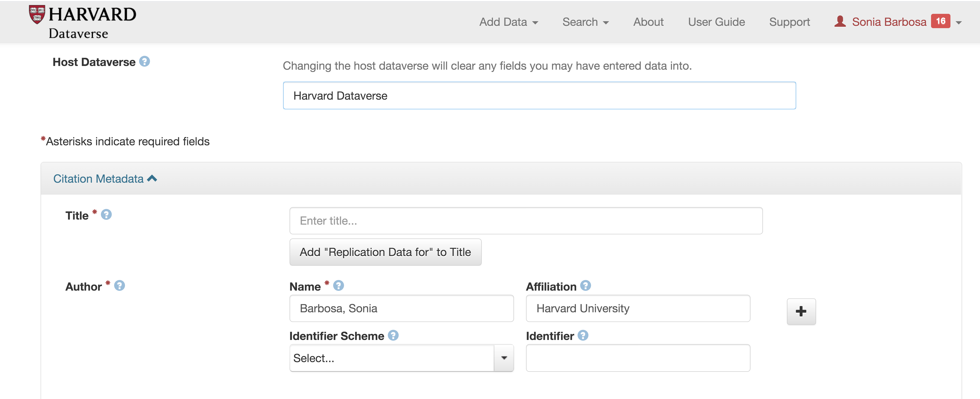Click the empty Identifier input field

tap(638, 358)
